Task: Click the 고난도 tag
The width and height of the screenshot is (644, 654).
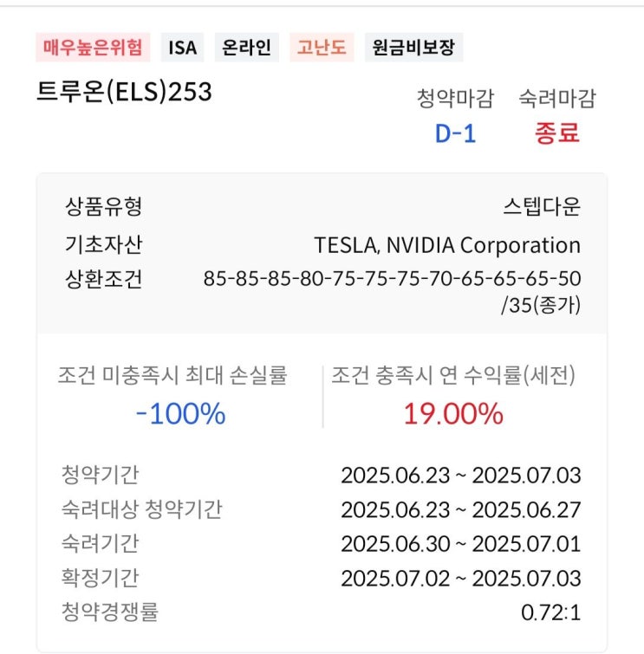Action: pyautogui.click(x=322, y=47)
